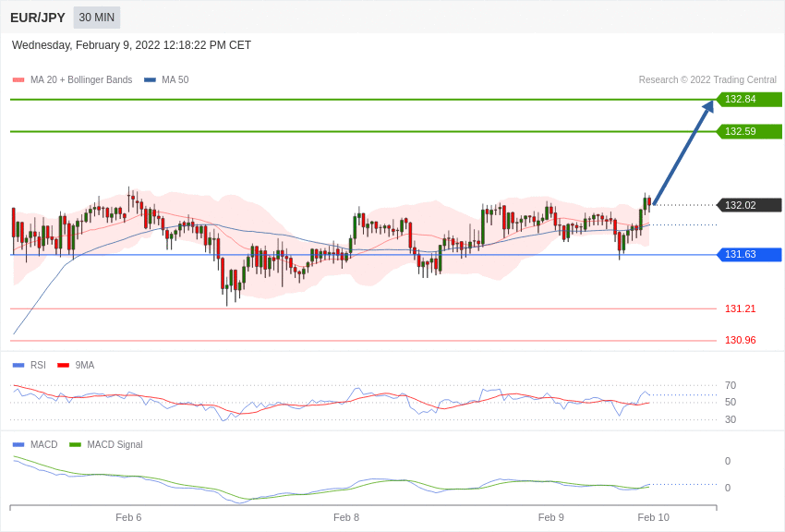Select the 132.84 green target price tag

[749, 100]
